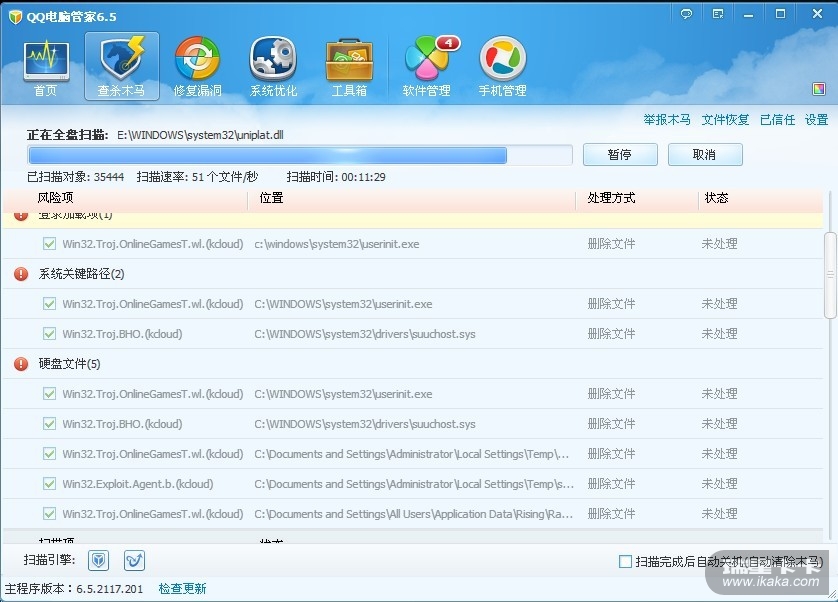The height and width of the screenshot is (602, 838).
Task: Click 未处理 status in the Rising\Ra... row
Action: (719, 514)
